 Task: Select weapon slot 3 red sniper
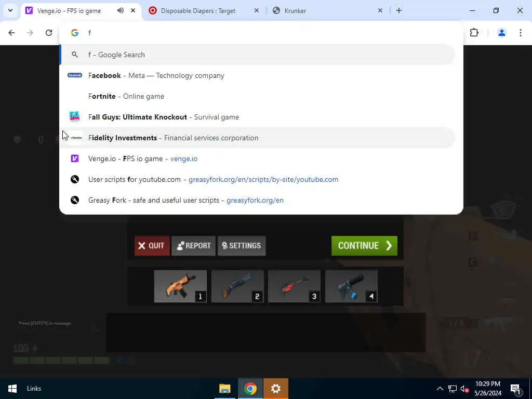pyautogui.click(x=294, y=286)
